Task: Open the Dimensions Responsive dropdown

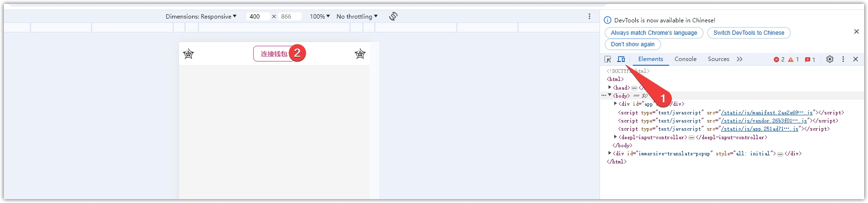Action: point(201,16)
